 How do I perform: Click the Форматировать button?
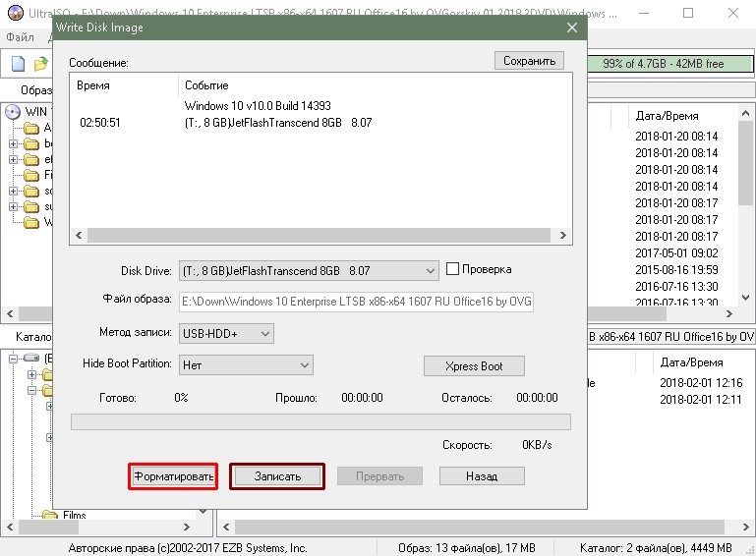pos(173,476)
